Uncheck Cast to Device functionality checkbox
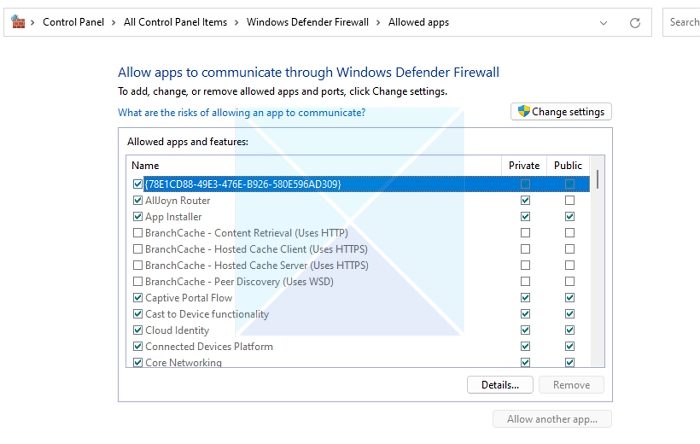The image size is (700, 444). (138, 314)
